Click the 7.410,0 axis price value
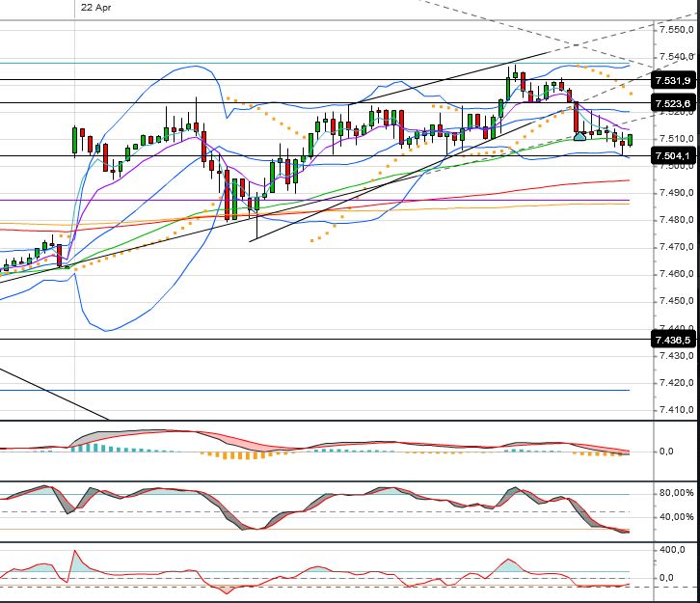The height and width of the screenshot is (603, 700). [x=676, y=410]
